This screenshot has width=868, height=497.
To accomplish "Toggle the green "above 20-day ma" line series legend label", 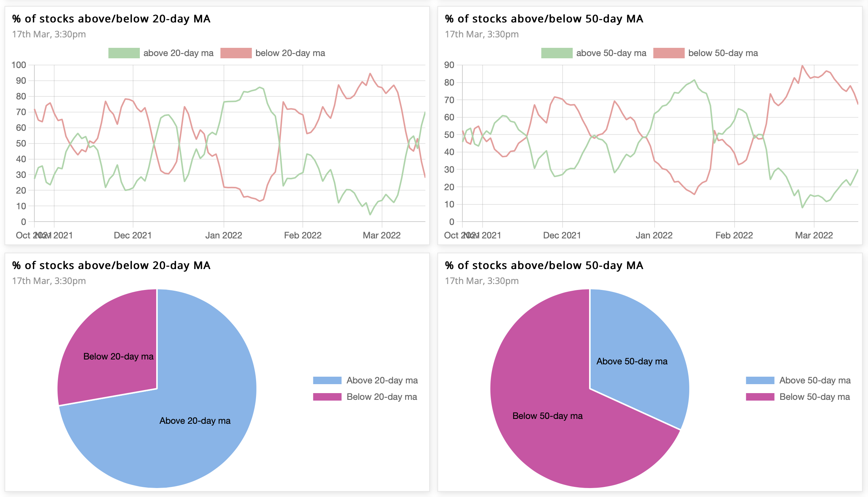I will click(x=178, y=53).
